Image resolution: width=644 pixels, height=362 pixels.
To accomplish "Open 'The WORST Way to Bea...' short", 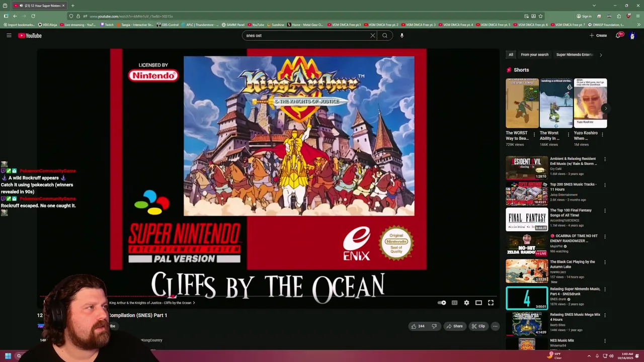I will tap(522, 103).
